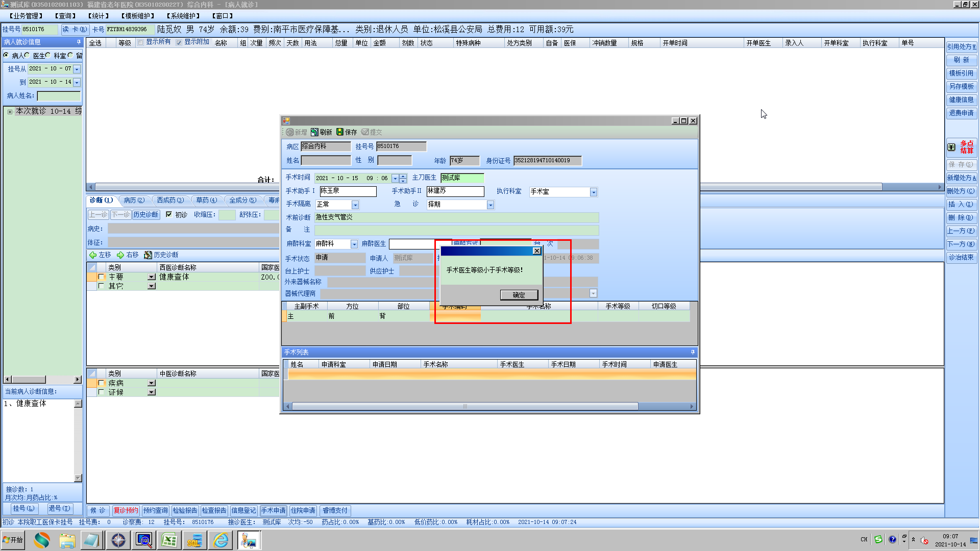Click the 手术申请 button at bottom
This screenshot has height=551, width=980.
pyautogui.click(x=274, y=510)
